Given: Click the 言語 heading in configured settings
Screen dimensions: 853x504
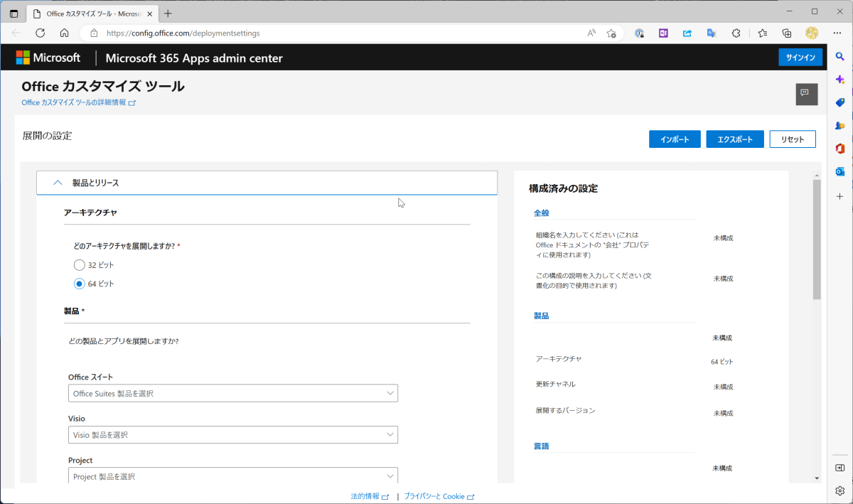Looking at the screenshot, I should coord(541,446).
